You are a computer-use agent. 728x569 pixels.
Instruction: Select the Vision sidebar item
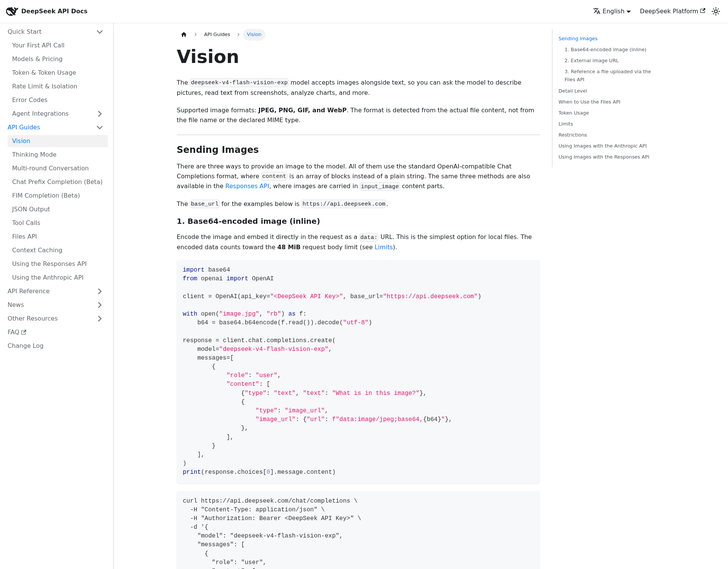coord(58,141)
